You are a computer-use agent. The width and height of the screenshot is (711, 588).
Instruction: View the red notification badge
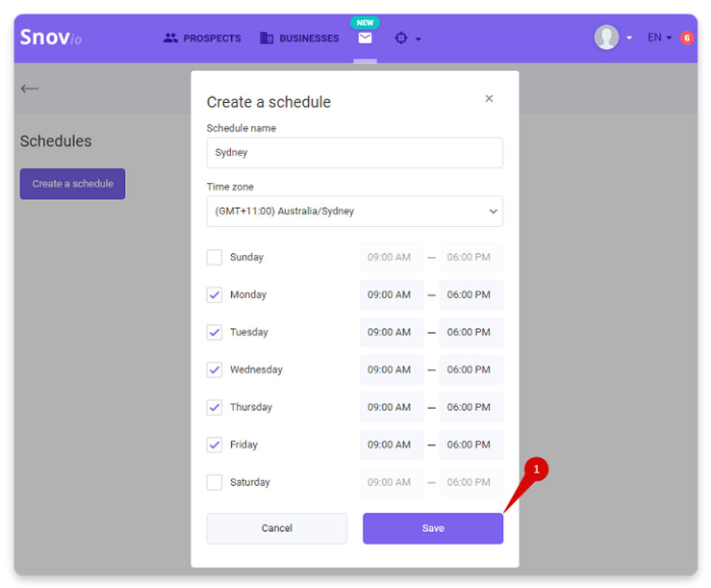pyautogui.click(x=687, y=38)
